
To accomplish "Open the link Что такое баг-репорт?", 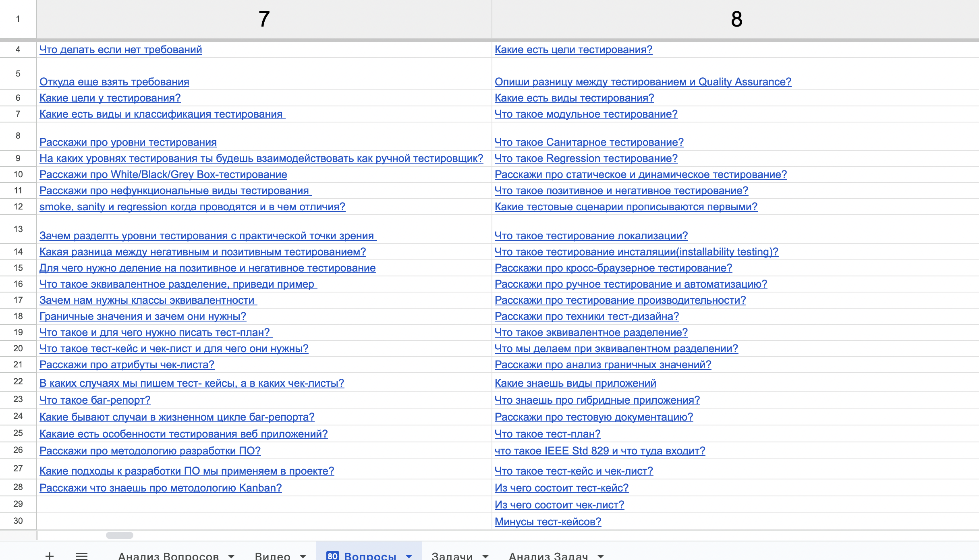I will (95, 400).
